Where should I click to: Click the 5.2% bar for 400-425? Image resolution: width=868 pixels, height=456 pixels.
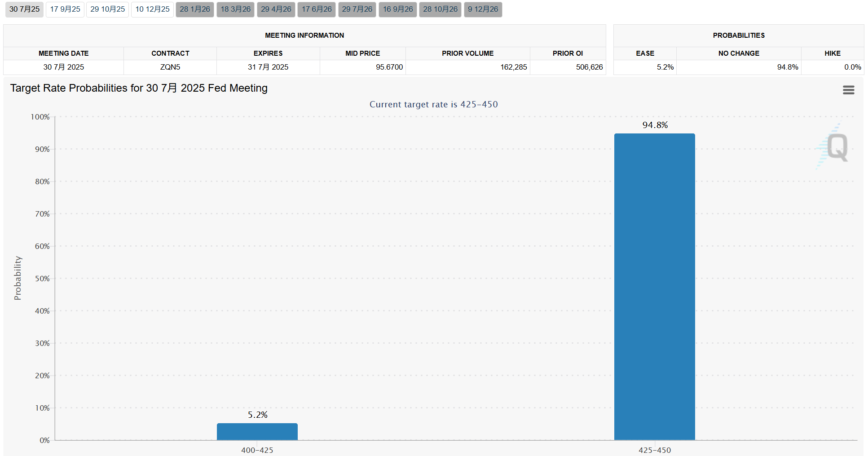coord(257,431)
